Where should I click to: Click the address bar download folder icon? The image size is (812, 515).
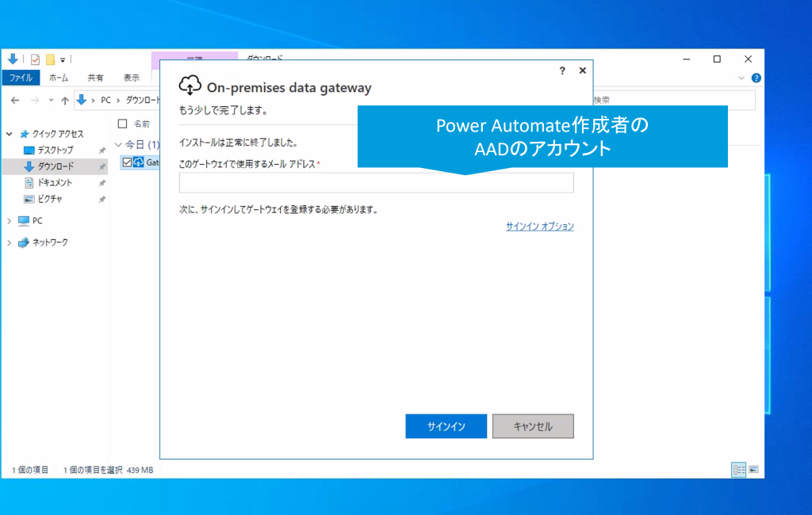pyautogui.click(x=82, y=100)
